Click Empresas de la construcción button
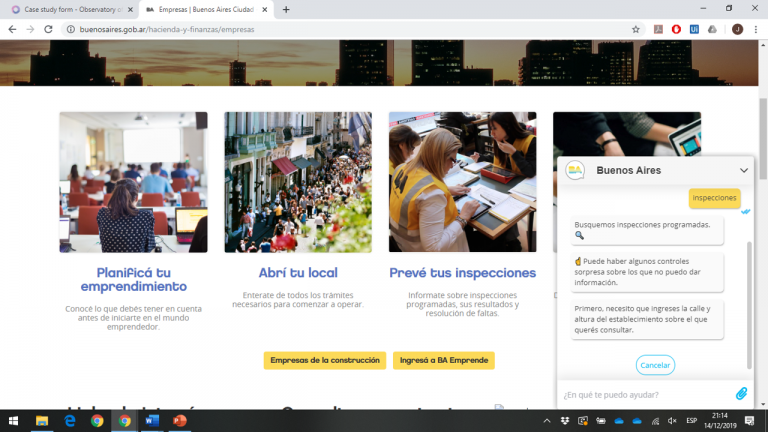 324,360
